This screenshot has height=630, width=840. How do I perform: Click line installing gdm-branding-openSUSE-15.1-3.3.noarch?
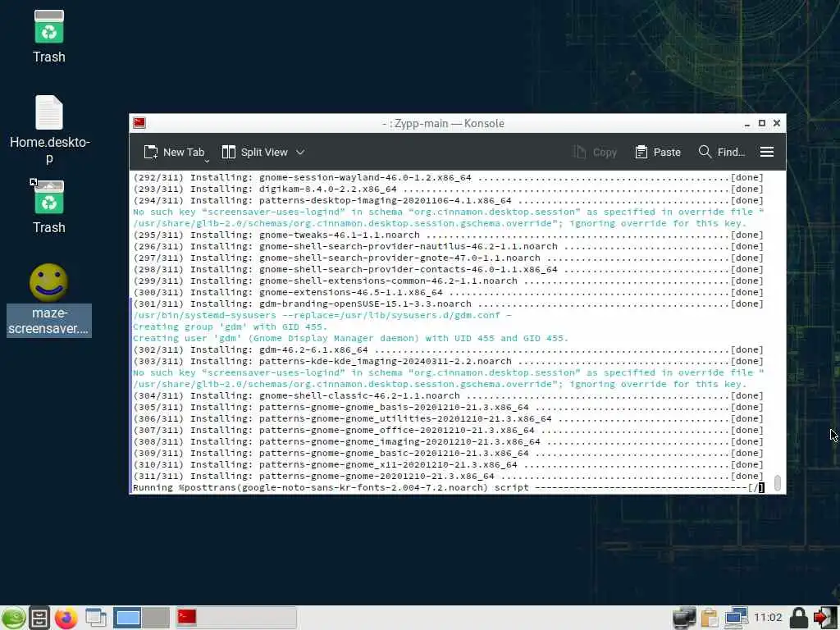pos(448,304)
